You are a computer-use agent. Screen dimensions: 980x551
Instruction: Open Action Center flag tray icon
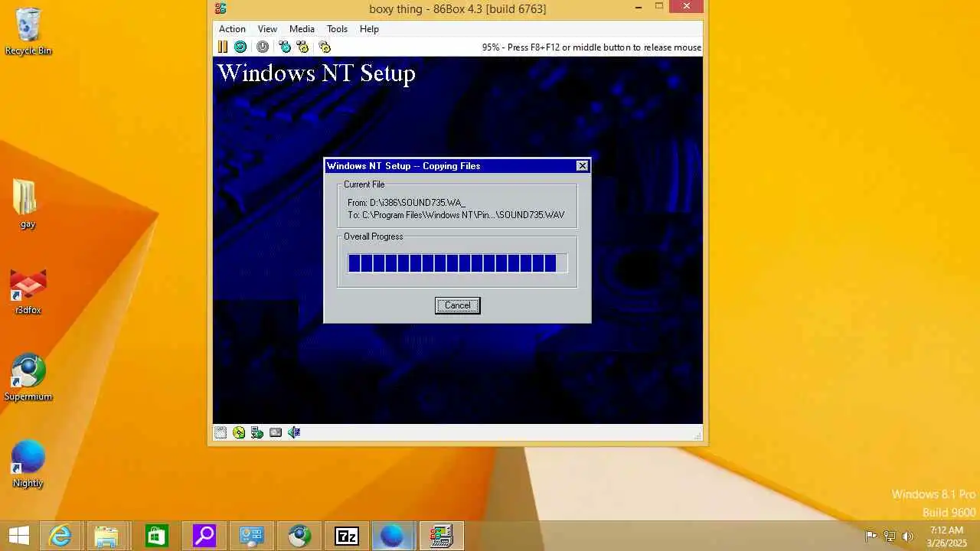[871, 536]
